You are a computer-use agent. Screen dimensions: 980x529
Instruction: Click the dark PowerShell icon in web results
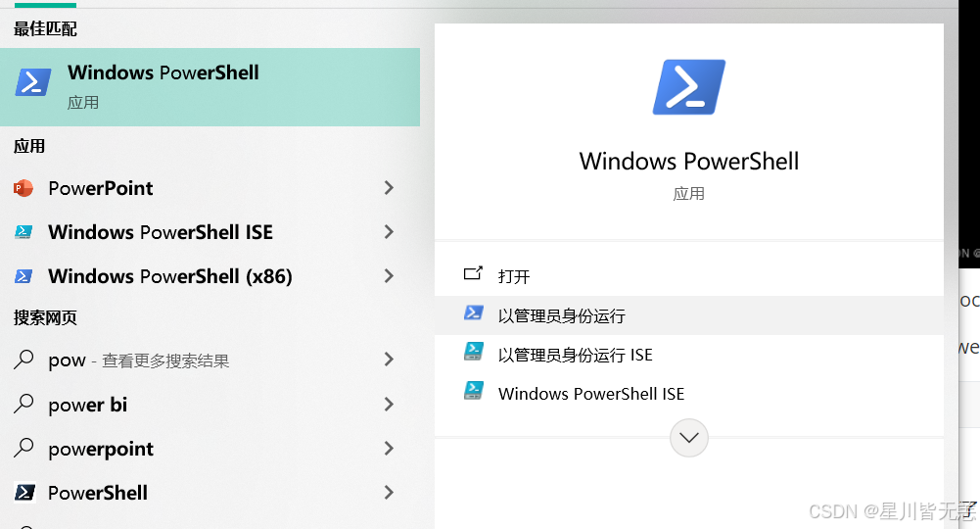[x=24, y=493]
